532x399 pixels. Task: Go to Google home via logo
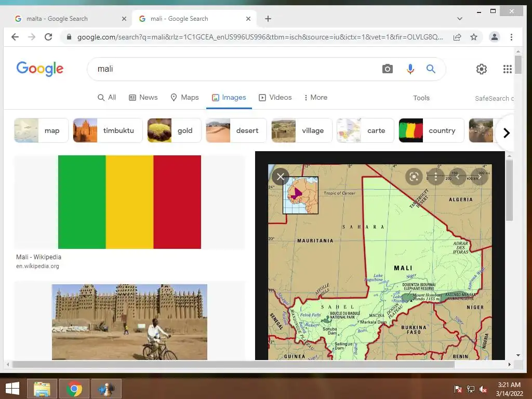(39, 69)
